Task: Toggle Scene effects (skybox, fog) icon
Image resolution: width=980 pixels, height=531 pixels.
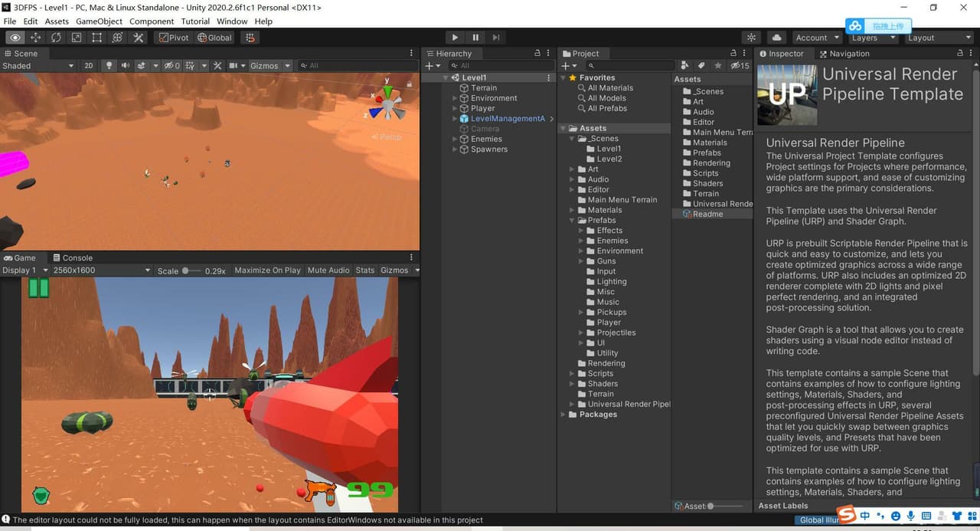Action: click(142, 66)
